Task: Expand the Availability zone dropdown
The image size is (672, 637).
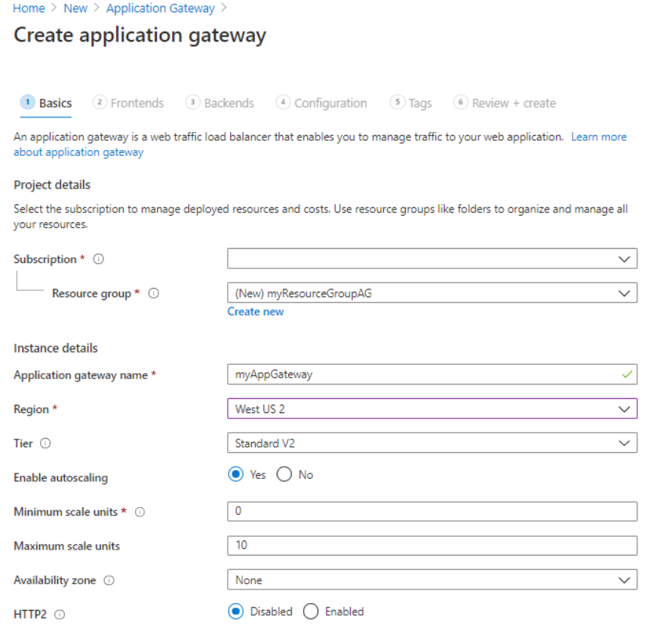Action: pos(432,580)
